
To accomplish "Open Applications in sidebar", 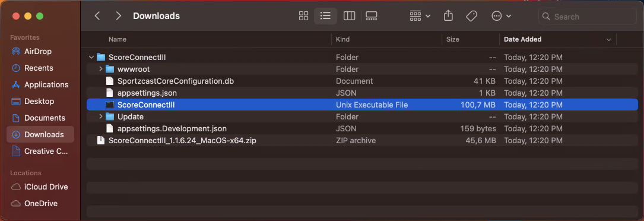I will click(40, 84).
